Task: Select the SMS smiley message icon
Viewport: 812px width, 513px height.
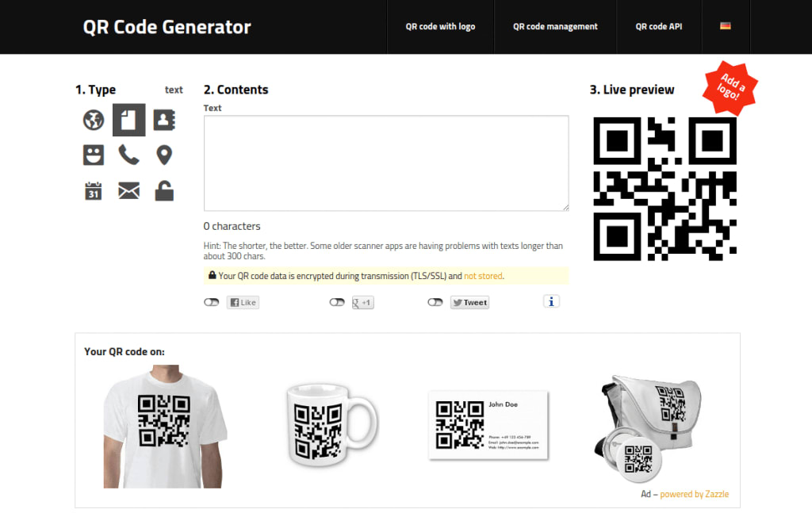Action: (x=94, y=155)
